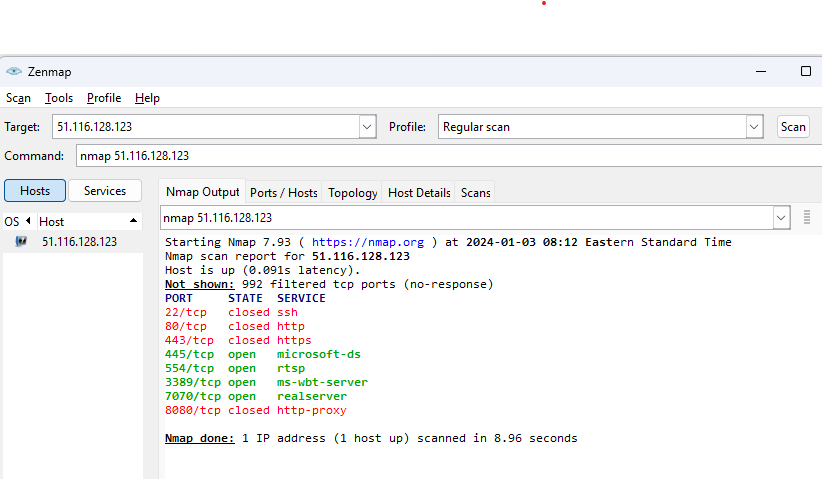Click the STATE column heading in output
The image size is (822, 479).
(x=245, y=298)
